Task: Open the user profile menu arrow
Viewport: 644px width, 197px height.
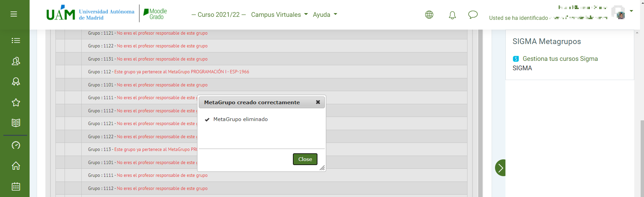Action: click(x=631, y=11)
